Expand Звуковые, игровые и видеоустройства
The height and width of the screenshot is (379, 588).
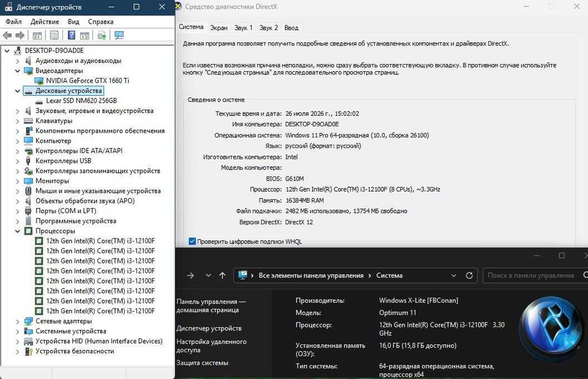[17, 110]
